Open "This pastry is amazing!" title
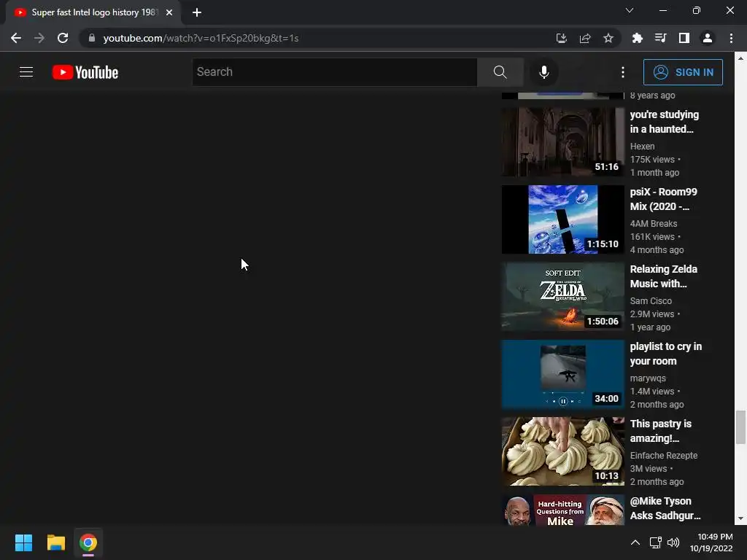Viewport: 747px width, 560px height. (660, 431)
